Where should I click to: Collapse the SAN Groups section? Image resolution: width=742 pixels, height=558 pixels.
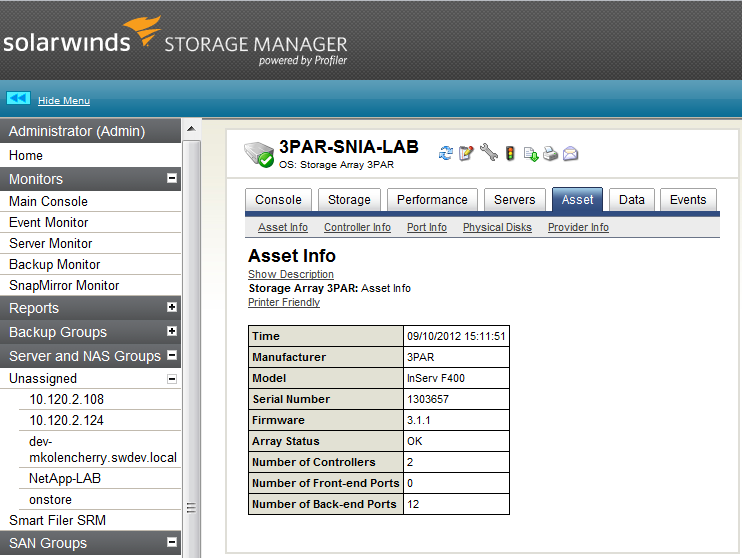point(172,542)
